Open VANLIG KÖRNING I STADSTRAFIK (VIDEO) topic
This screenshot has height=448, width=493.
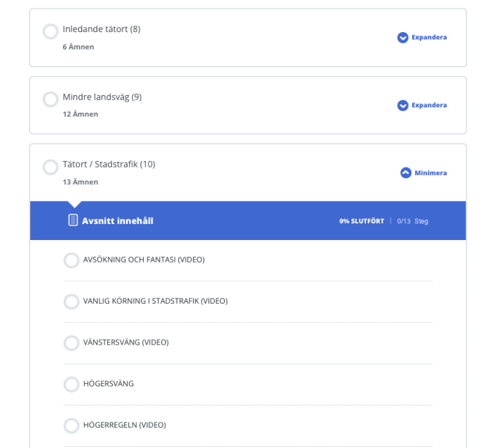[155, 301]
